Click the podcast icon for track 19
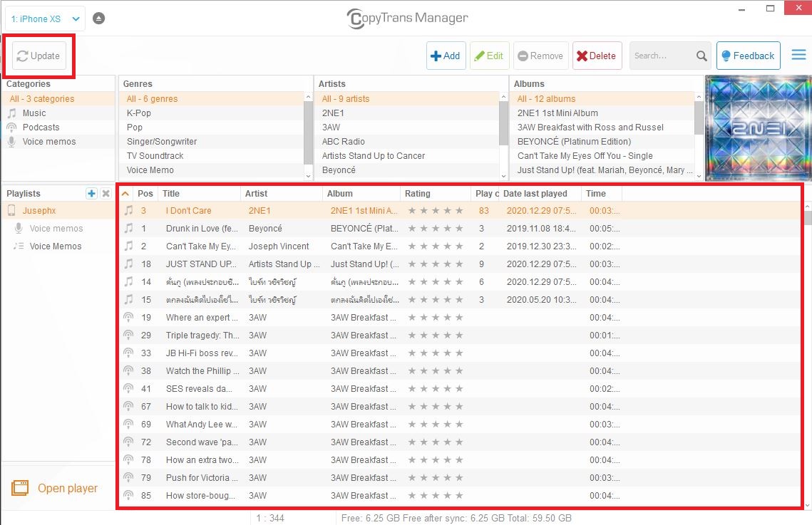Image resolution: width=812 pixels, height=525 pixels. [128, 318]
